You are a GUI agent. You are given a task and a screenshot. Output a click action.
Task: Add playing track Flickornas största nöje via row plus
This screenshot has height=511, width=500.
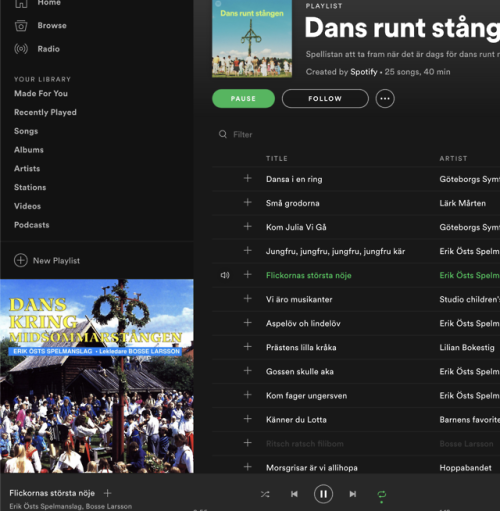coord(248,275)
